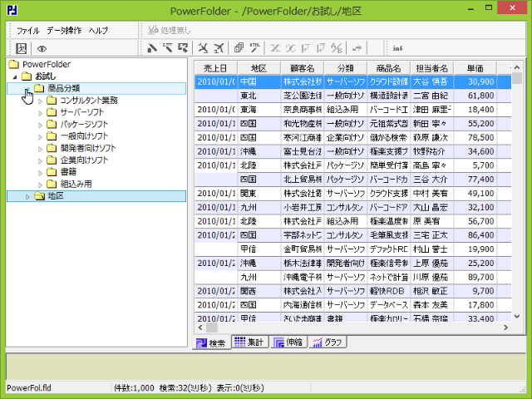Click the folder icon beside 地区

coord(39,196)
